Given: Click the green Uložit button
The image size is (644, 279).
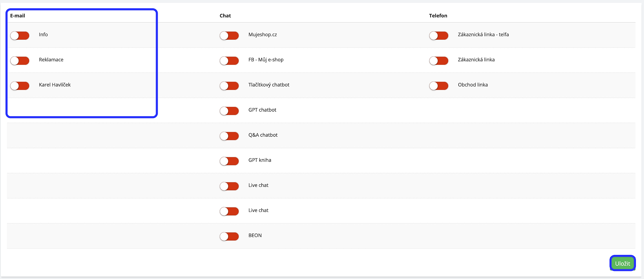Looking at the screenshot, I should [623, 263].
